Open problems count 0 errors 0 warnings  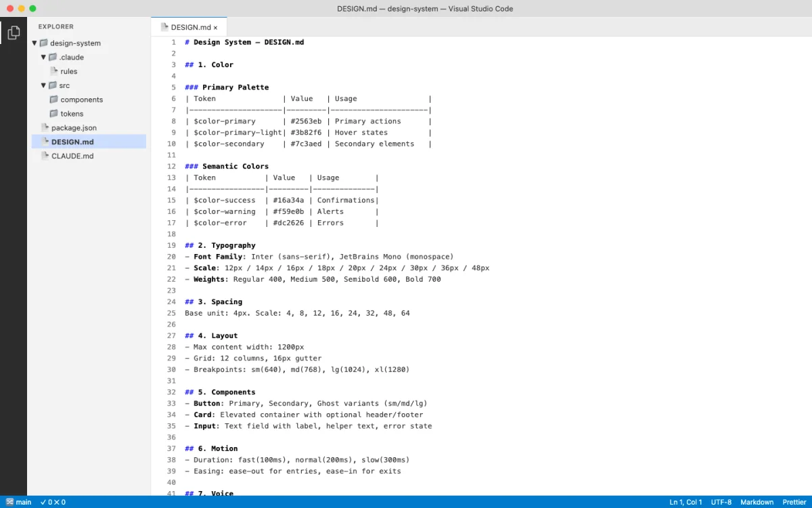[53, 502]
